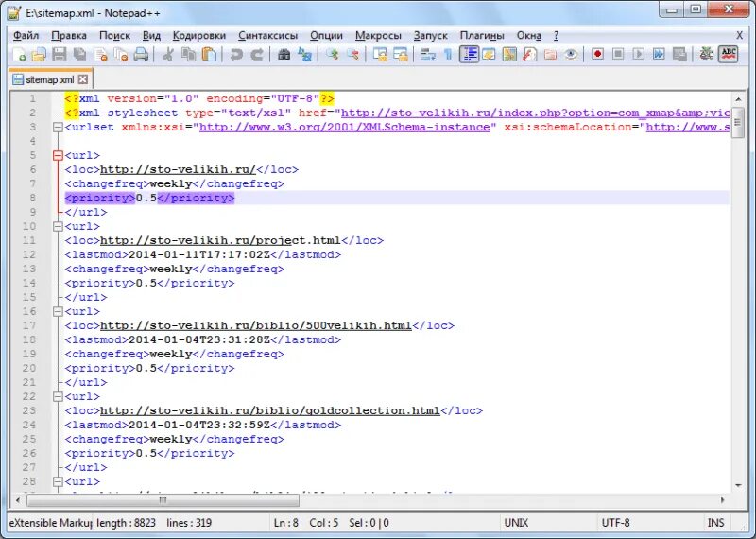
Task: Toggle the Indent Guide button
Action: tap(469, 54)
